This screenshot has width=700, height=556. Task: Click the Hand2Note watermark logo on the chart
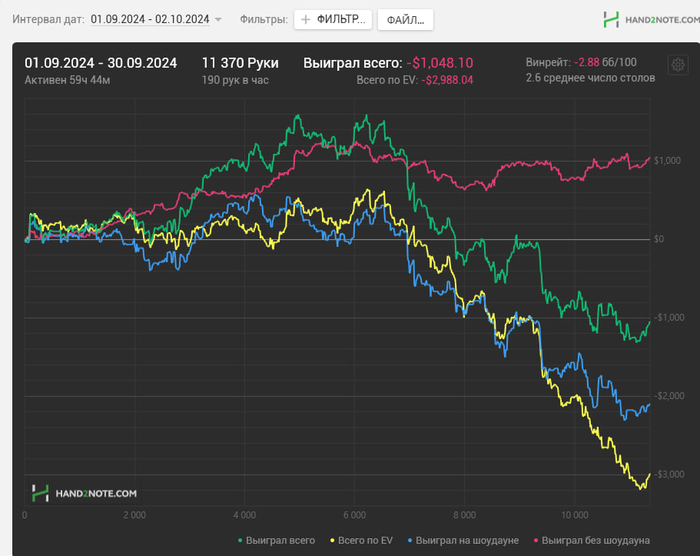pos(84,492)
